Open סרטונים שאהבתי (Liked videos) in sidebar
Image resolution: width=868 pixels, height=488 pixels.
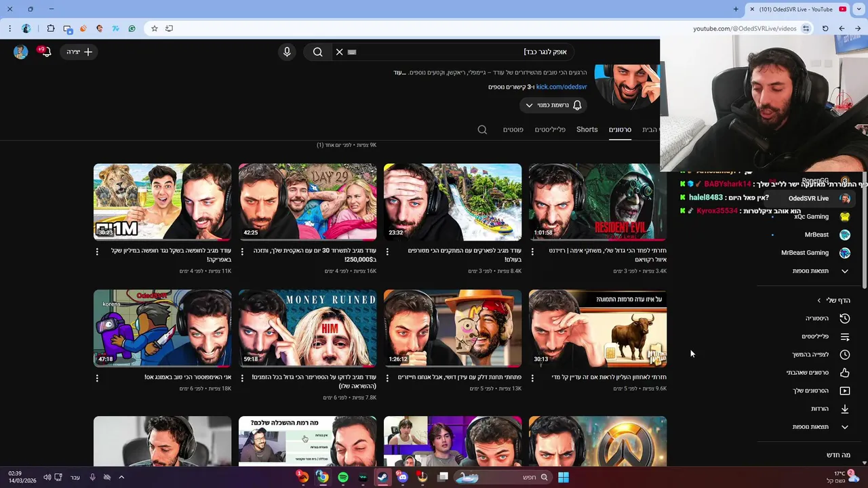pos(811,373)
